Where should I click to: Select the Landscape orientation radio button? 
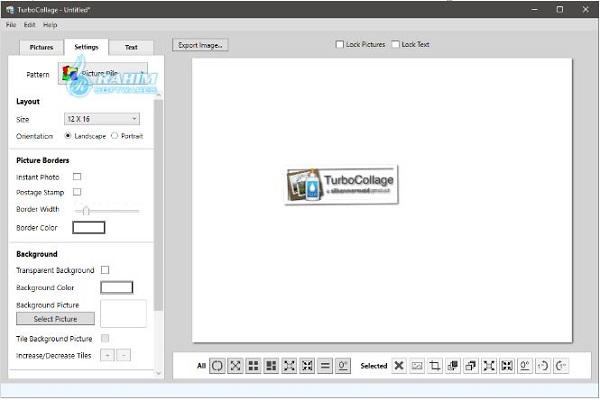click(68, 136)
